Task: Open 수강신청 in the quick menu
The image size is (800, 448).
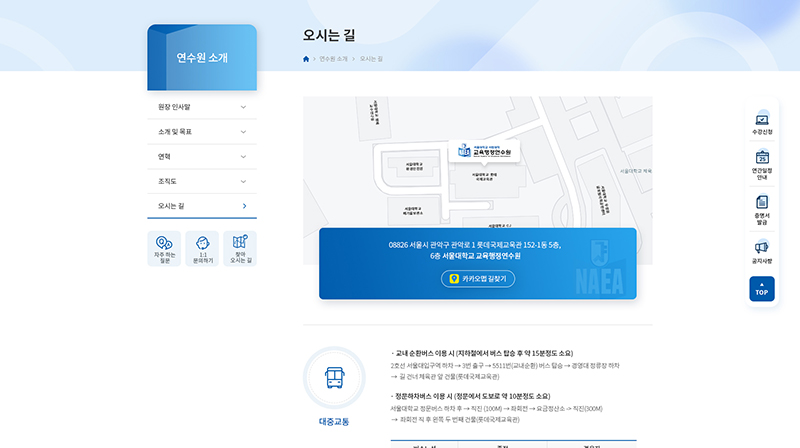Action: [x=762, y=123]
